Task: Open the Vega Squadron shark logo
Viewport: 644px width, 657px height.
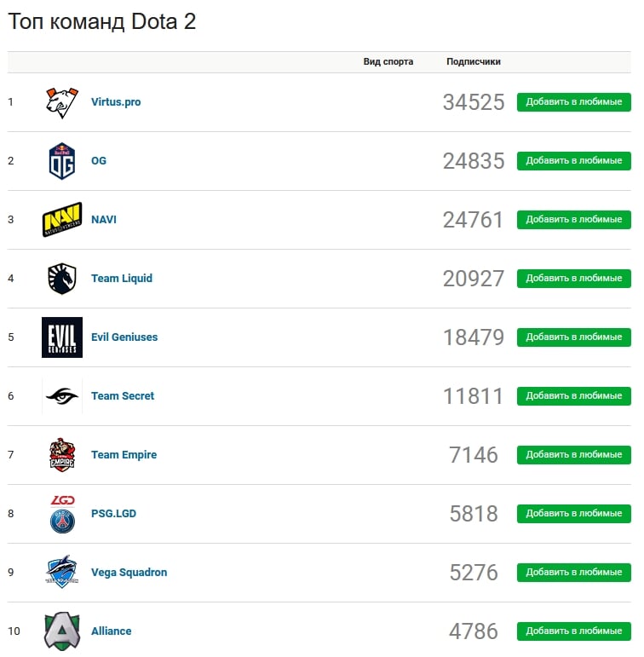Action: point(62,573)
